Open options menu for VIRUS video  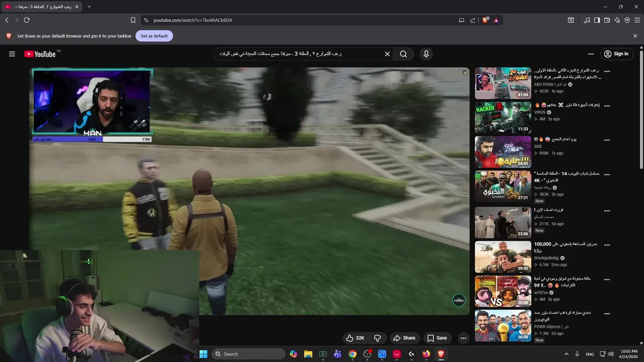coord(607,106)
